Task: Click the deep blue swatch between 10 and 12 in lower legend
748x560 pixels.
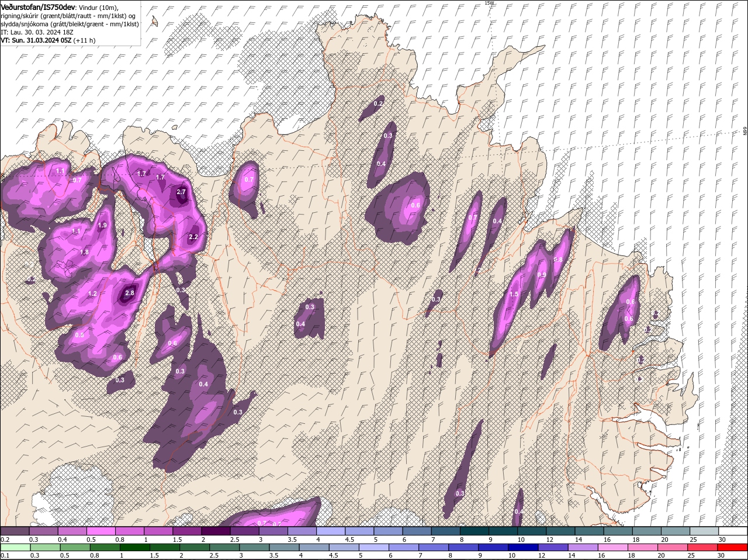Action: (524, 547)
